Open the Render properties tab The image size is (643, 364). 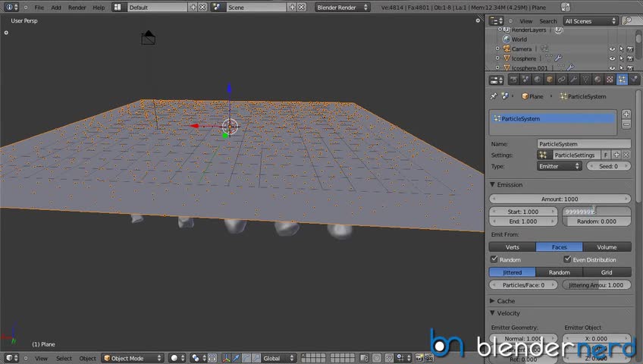(x=513, y=80)
